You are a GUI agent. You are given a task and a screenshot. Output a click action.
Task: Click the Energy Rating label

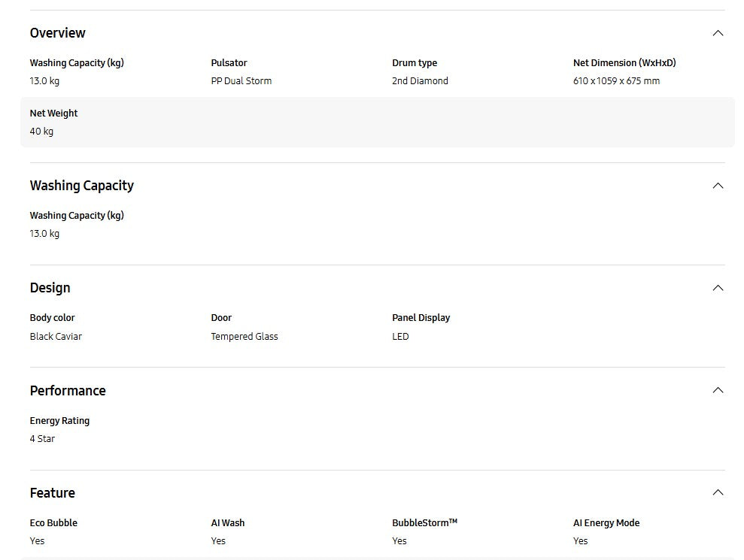59,421
